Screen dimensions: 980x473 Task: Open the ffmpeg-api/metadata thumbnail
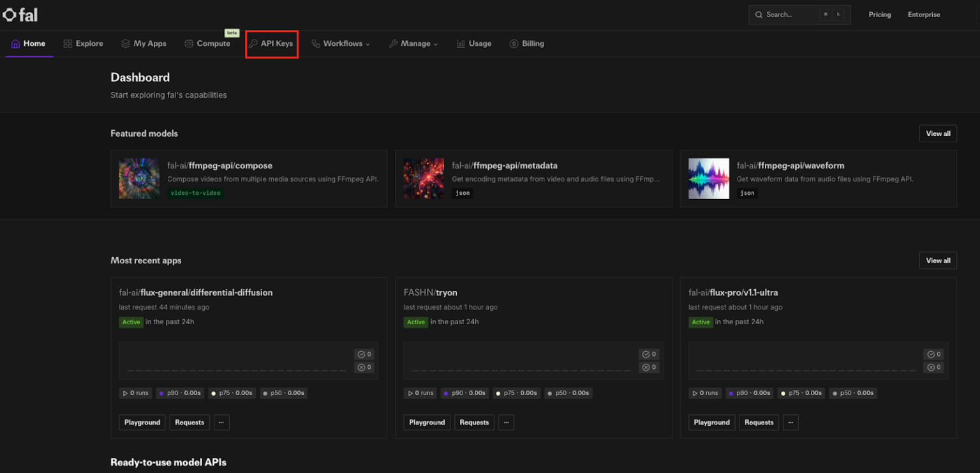pos(424,179)
